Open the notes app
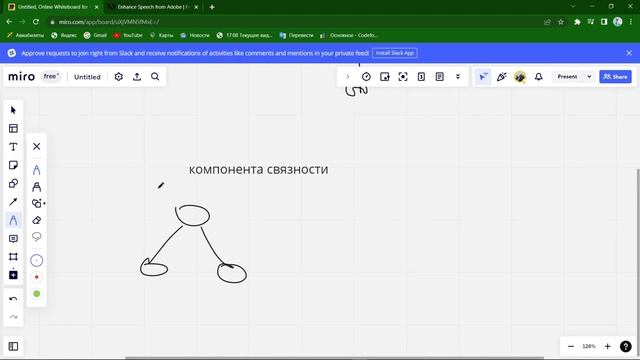The image size is (640, 360). pos(440,77)
